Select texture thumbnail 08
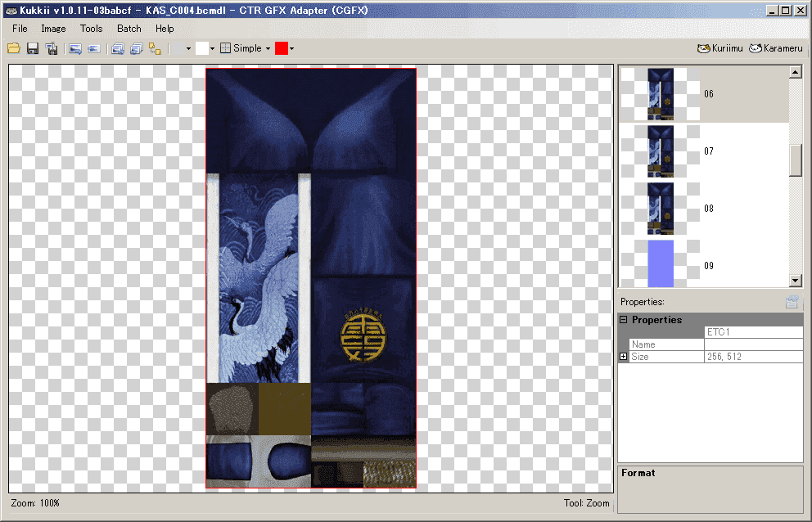Image resolution: width=812 pixels, height=522 pixels. pyautogui.click(x=661, y=208)
